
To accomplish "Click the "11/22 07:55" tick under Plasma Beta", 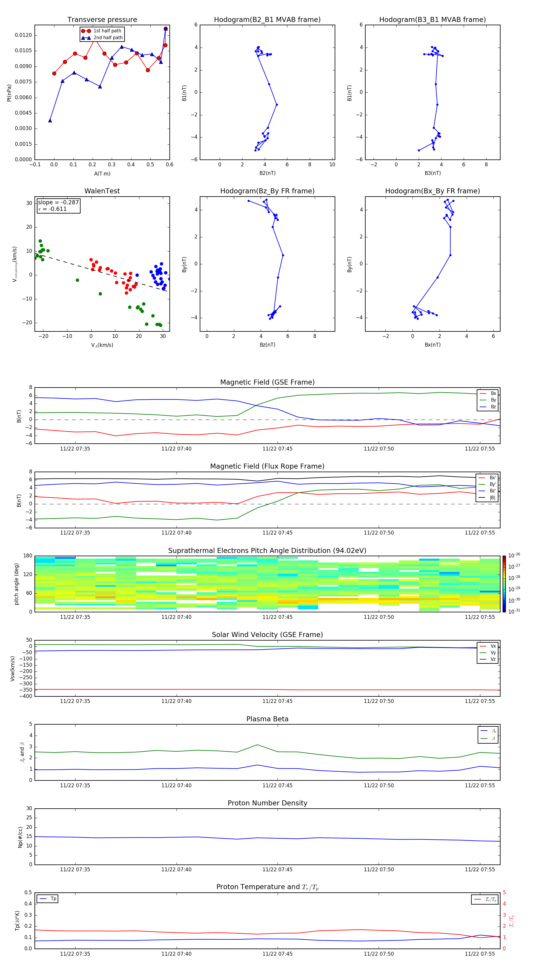I will pos(480,785).
